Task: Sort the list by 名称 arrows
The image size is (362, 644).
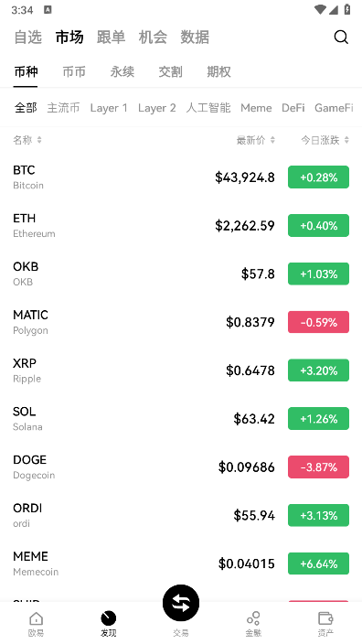Action: point(39,140)
